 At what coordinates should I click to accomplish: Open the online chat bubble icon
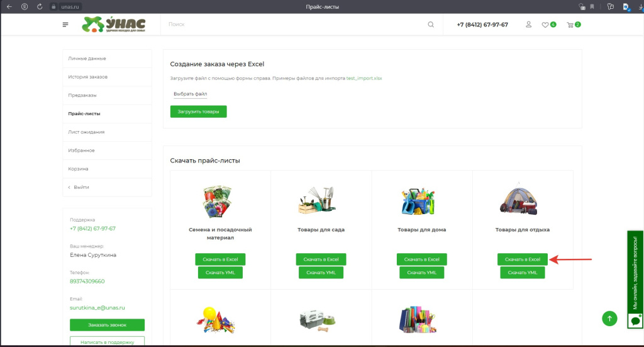pos(635,321)
